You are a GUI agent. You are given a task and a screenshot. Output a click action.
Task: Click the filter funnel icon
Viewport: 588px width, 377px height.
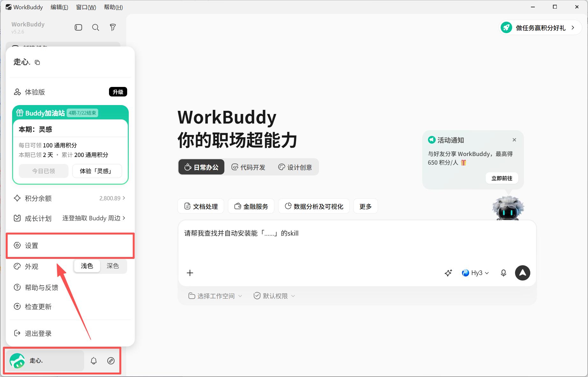[113, 27]
